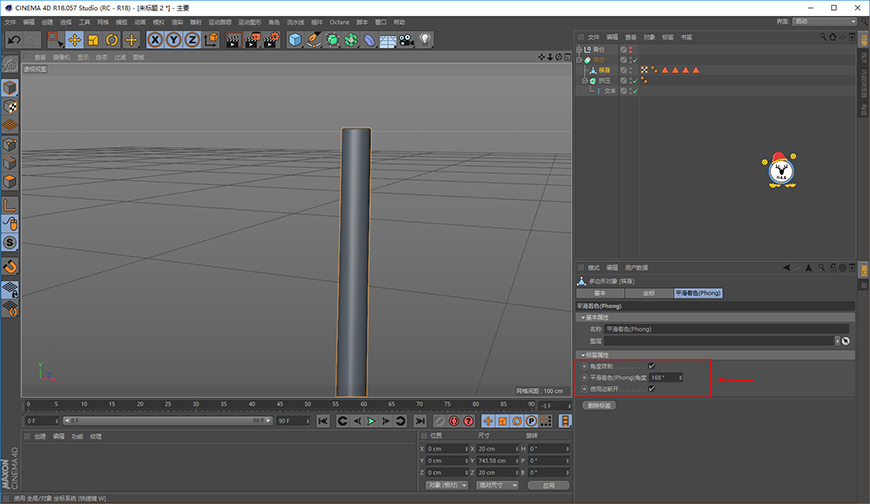Click the 删除标签 button
The height and width of the screenshot is (504, 870).
(x=599, y=405)
